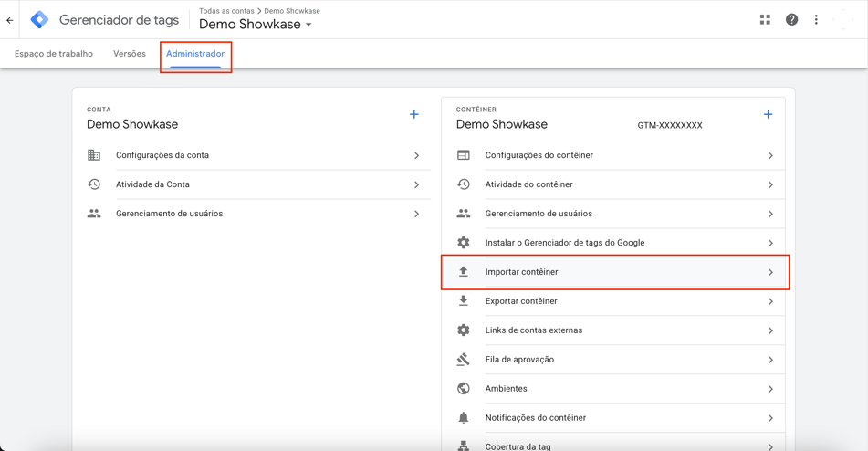Click the Exportar contêiner download icon
This screenshot has height=451, width=868.
point(464,300)
